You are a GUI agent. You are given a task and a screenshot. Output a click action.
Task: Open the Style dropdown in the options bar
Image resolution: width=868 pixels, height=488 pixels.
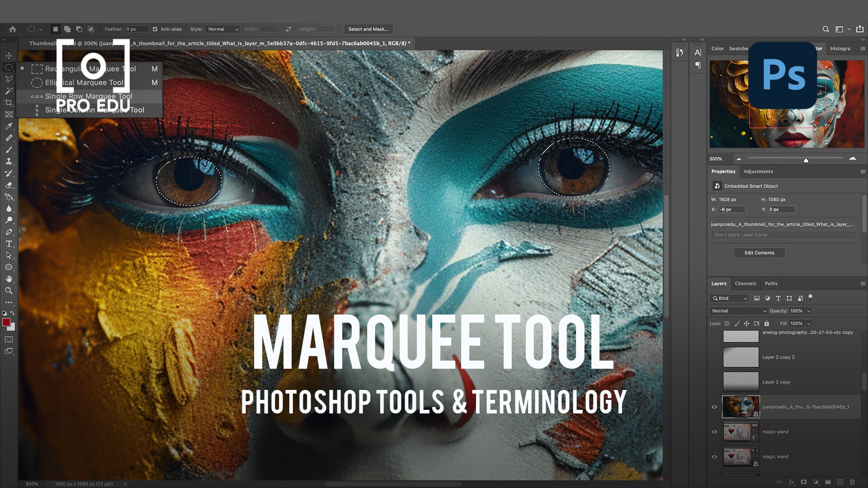222,29
